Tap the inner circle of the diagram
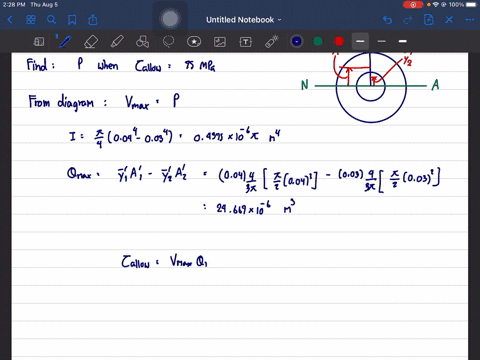This screenshot has height=360, width=480. pyautogui.click(x=371, y=87)
